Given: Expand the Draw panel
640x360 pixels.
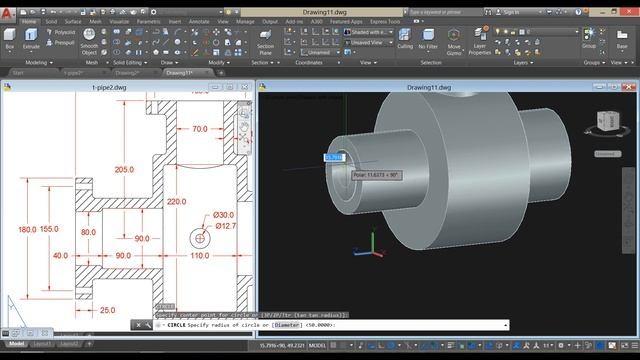Looking at the screenshot, I should 169,62.
